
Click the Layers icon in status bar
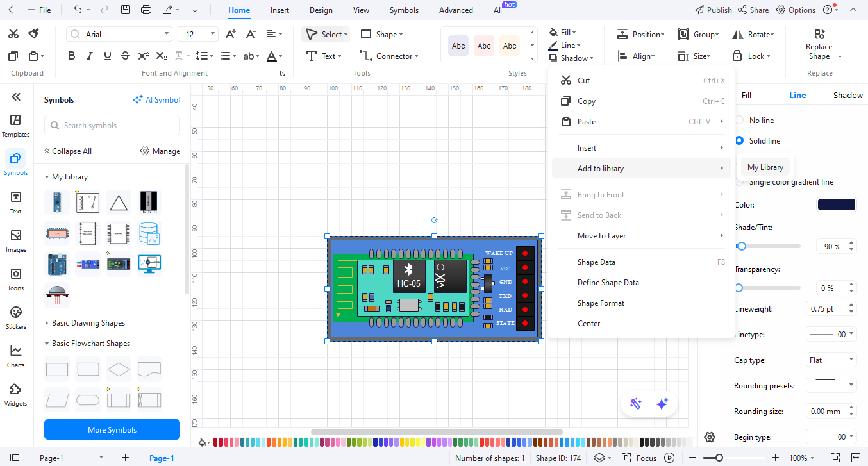599,458
